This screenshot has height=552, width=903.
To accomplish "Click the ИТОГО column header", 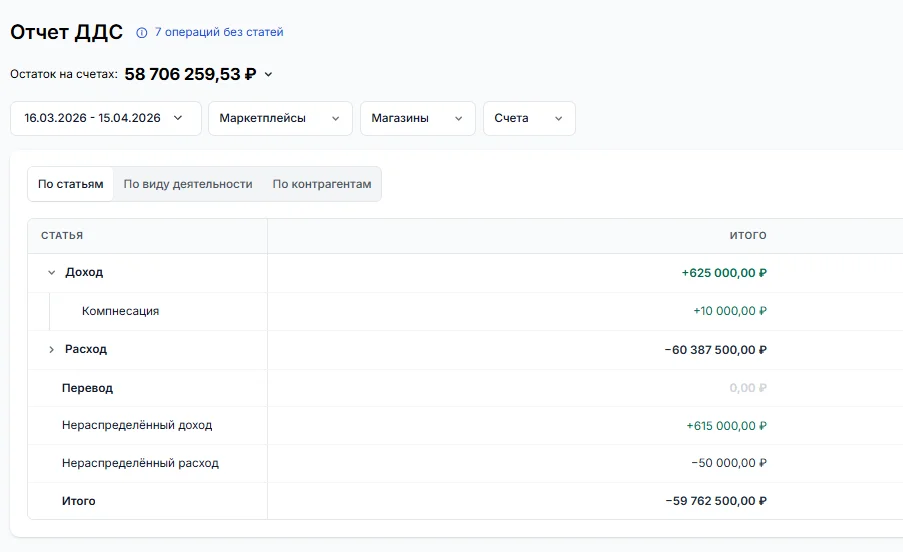I will pos(748,235).
